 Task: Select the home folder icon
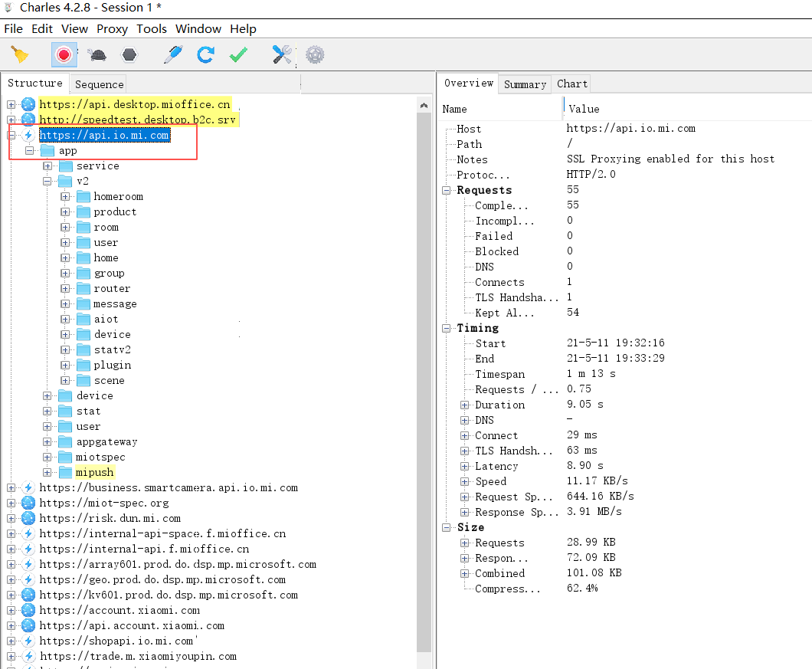pos(83,257)
